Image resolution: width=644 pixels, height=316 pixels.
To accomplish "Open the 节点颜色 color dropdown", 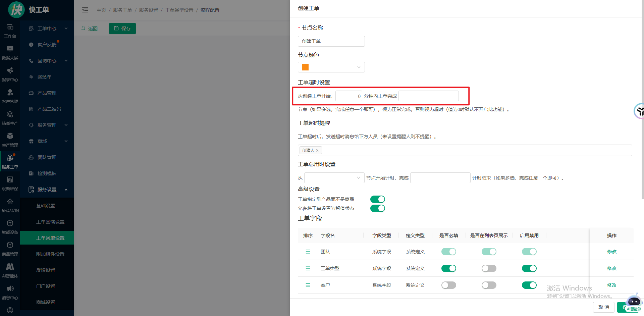I will (331, 67).
